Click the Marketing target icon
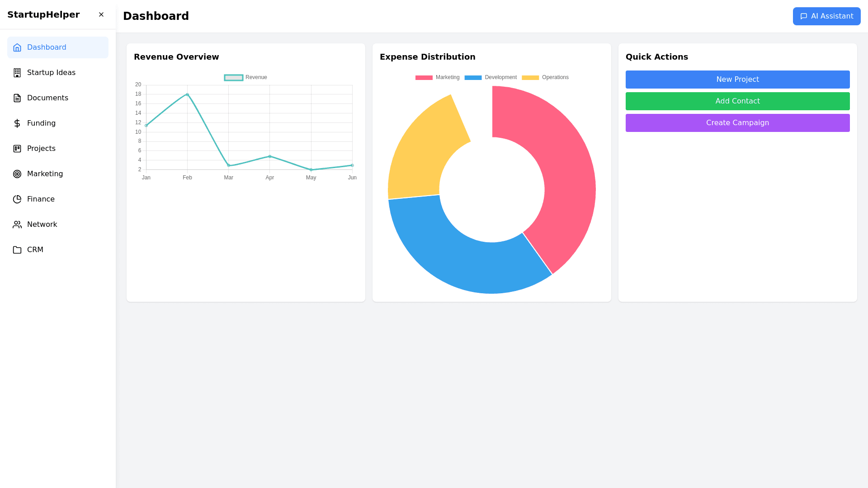This screenshot has height=488, width=868. point(17,174)
